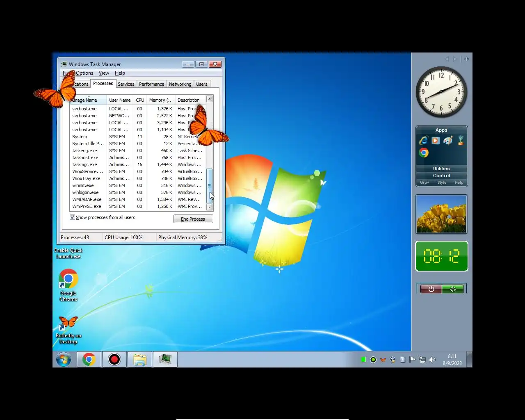Open Chrome from the taskbar
Viewport: 525px width, 420px height.
(89, 360)
